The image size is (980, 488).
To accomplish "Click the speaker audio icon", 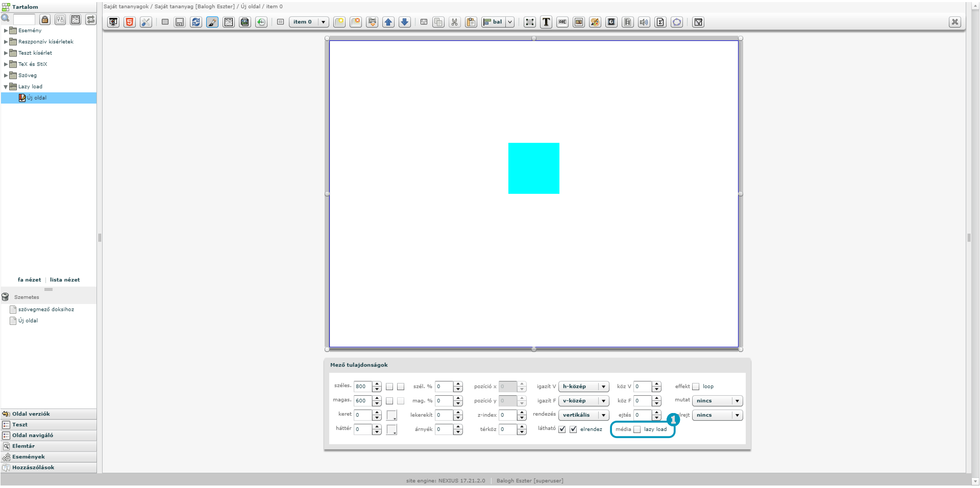I will click(644, 22).
